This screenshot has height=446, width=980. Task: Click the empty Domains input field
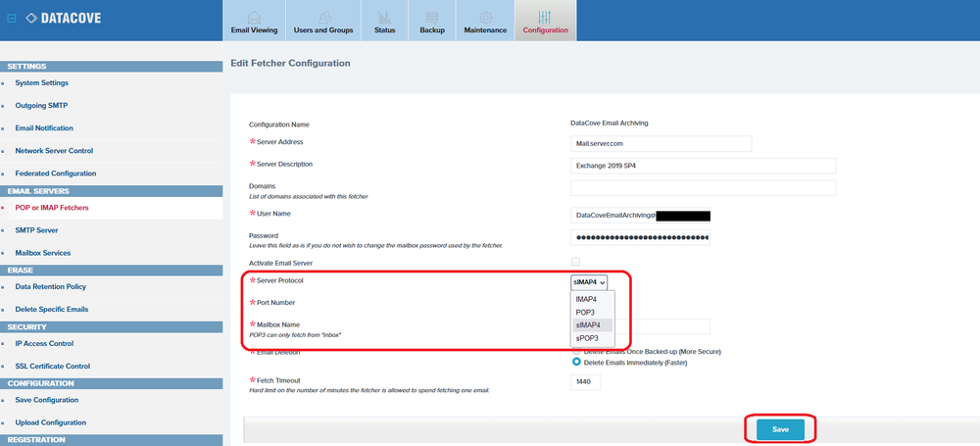pyautogui.click(x=703, y=187)
